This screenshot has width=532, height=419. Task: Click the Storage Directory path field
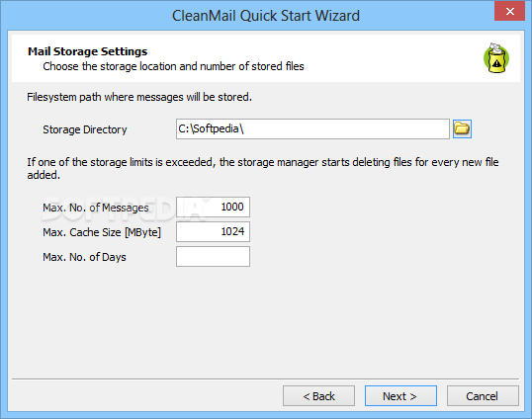(312, 128)
